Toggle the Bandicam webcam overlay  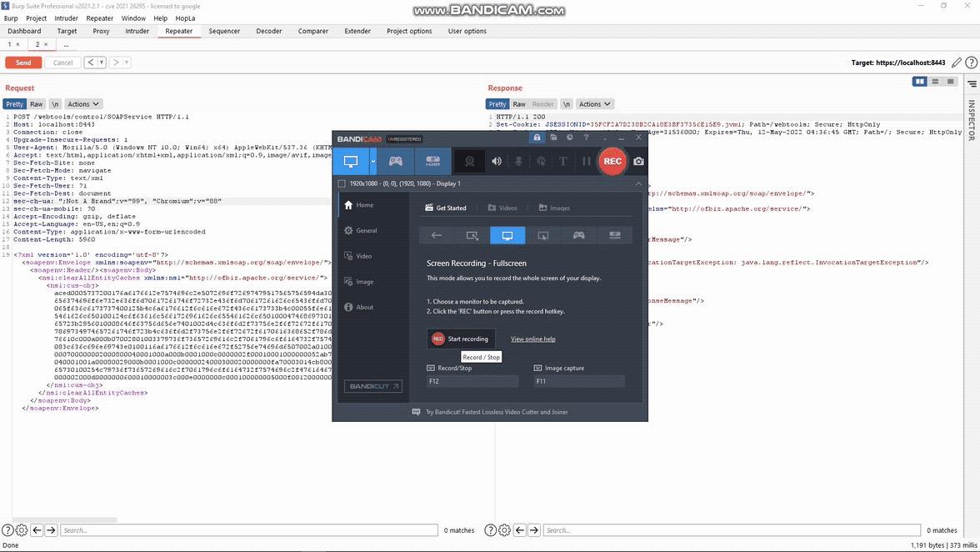469,161
